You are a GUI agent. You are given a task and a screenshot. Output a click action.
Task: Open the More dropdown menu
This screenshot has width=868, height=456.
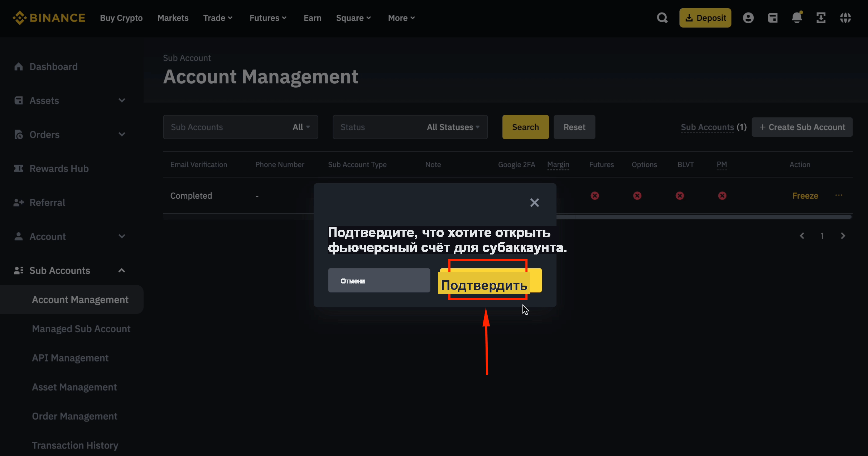tap(401, 18)
